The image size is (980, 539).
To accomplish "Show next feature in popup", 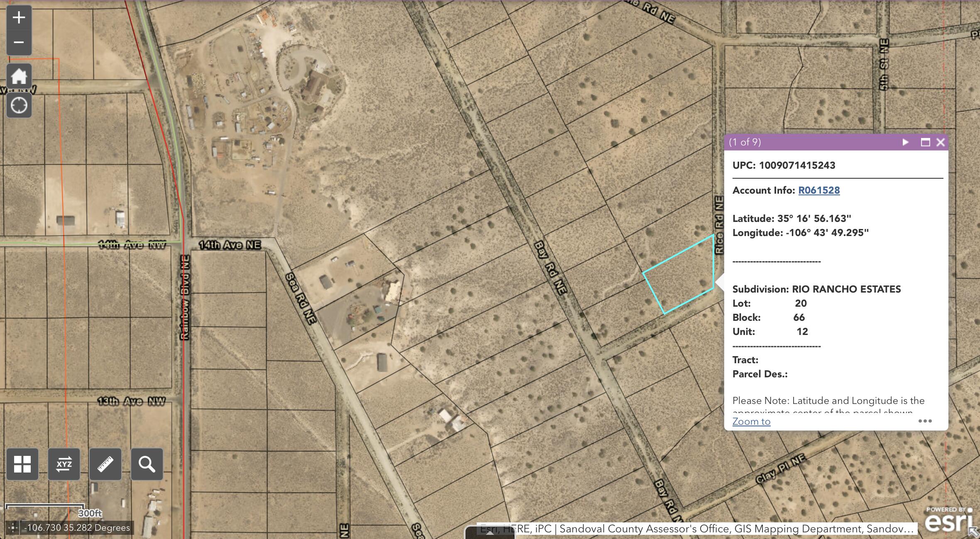I will pos(905,142).
